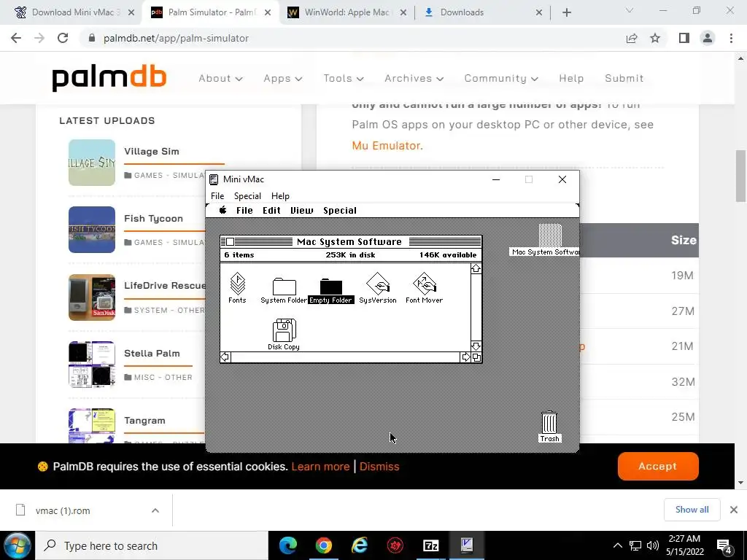
Task: Expand the Apps dropdown on palmdb
Action: pos(283,78)
